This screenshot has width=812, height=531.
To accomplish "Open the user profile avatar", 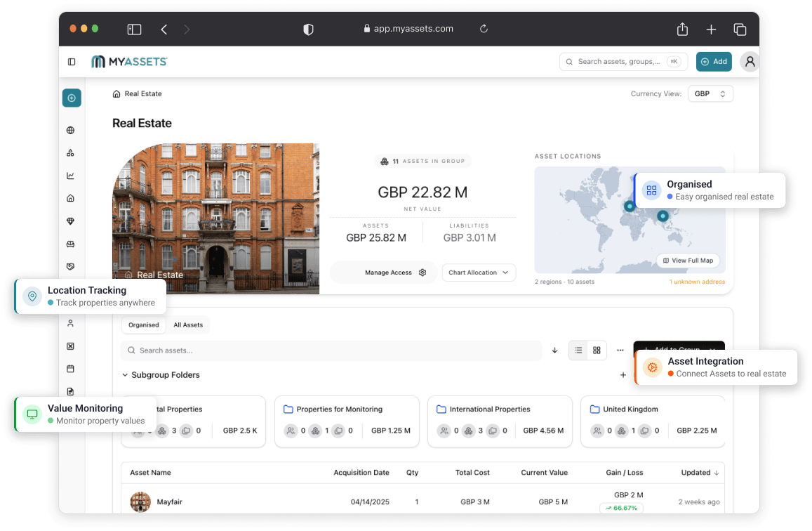I will tap(750, 62).
